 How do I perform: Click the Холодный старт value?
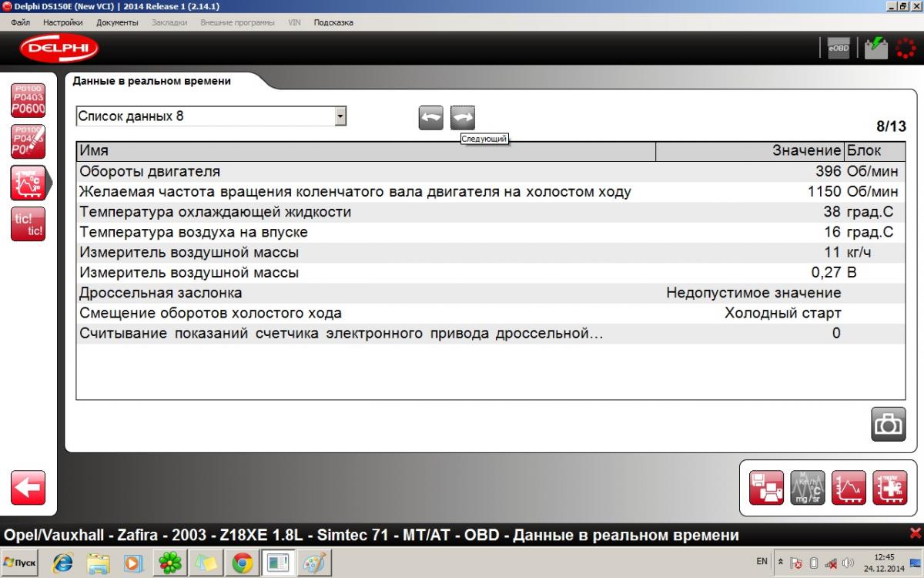783,313
